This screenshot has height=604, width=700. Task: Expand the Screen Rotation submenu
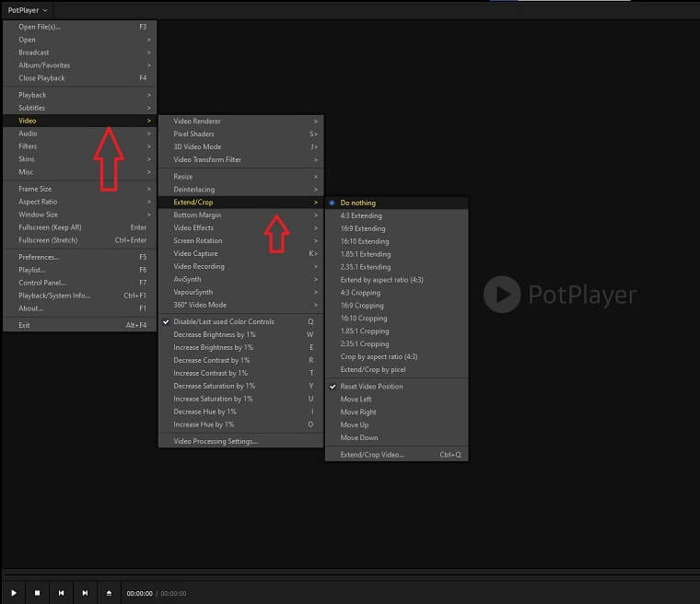point(240,240)
